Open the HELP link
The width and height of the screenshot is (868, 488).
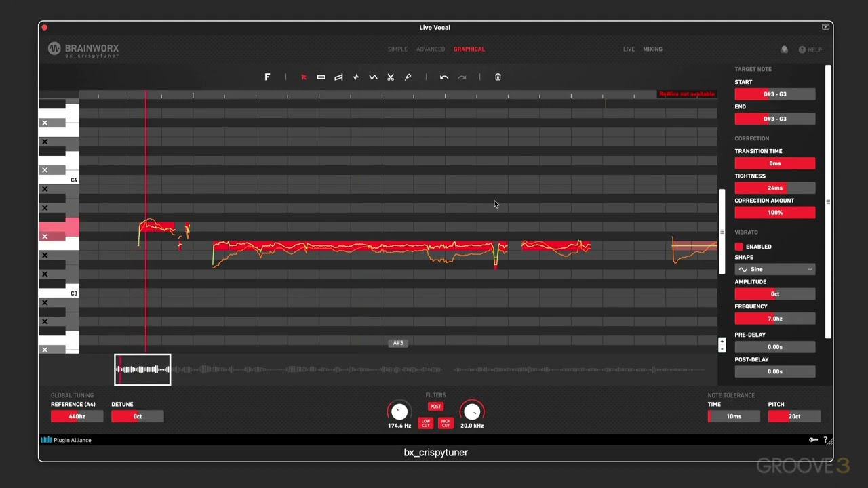[x=810, y=49]
